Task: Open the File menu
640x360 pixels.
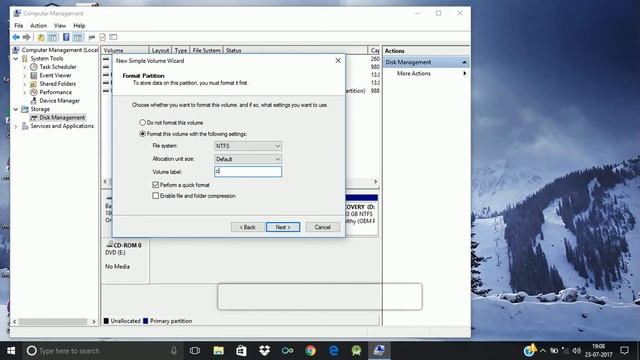Action: (x=19, y=25)
